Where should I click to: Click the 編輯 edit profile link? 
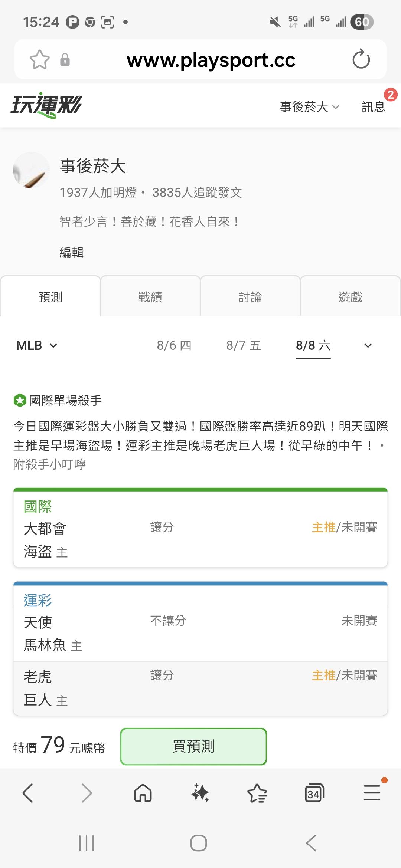point(72,252)
